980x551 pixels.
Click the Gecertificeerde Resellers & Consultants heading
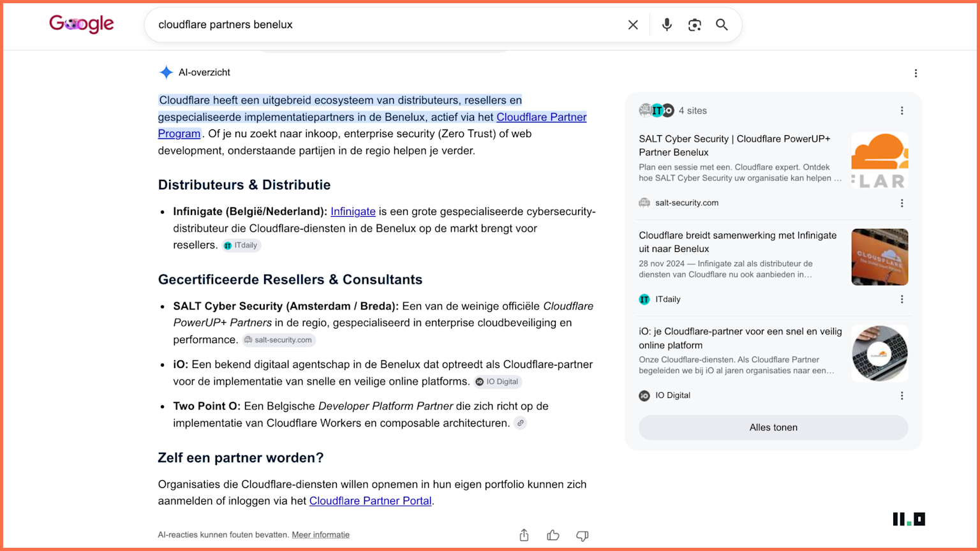coord(290,280)
